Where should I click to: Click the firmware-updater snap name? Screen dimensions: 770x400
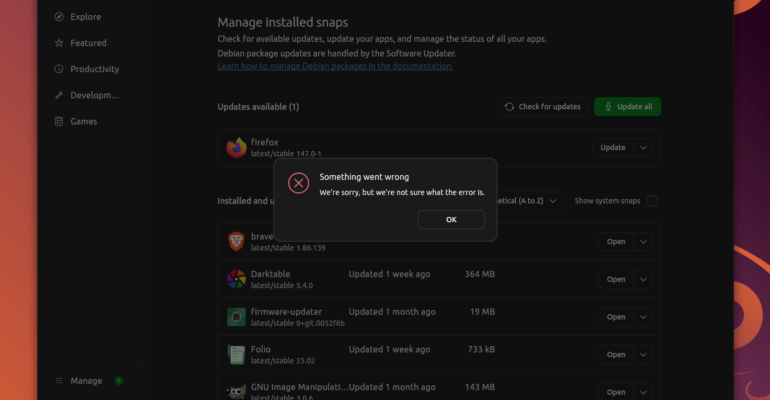(x=286, y=312)
